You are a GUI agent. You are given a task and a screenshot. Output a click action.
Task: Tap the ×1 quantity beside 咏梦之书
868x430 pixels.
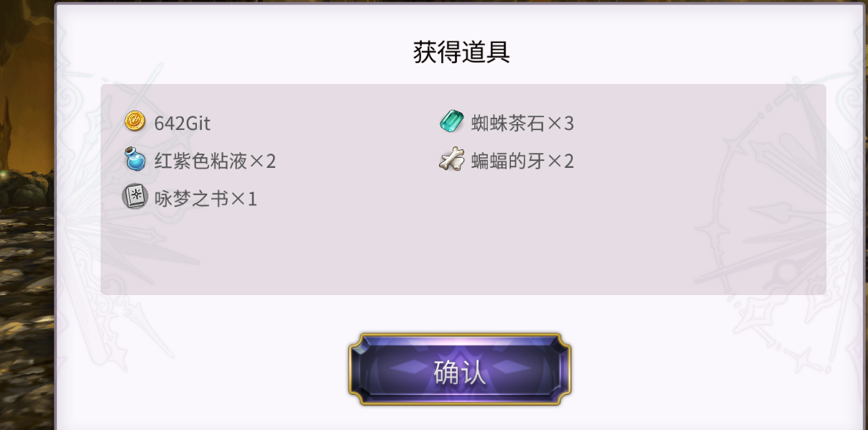(244, 198)
